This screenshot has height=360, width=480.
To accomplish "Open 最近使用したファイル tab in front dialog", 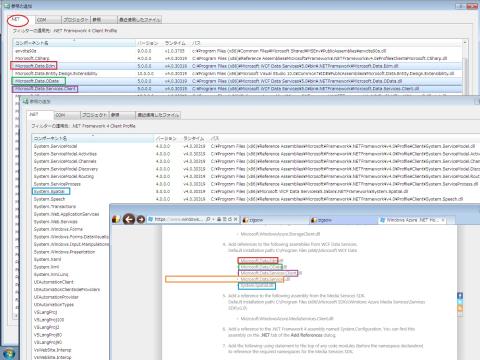I will pos(158,115).
